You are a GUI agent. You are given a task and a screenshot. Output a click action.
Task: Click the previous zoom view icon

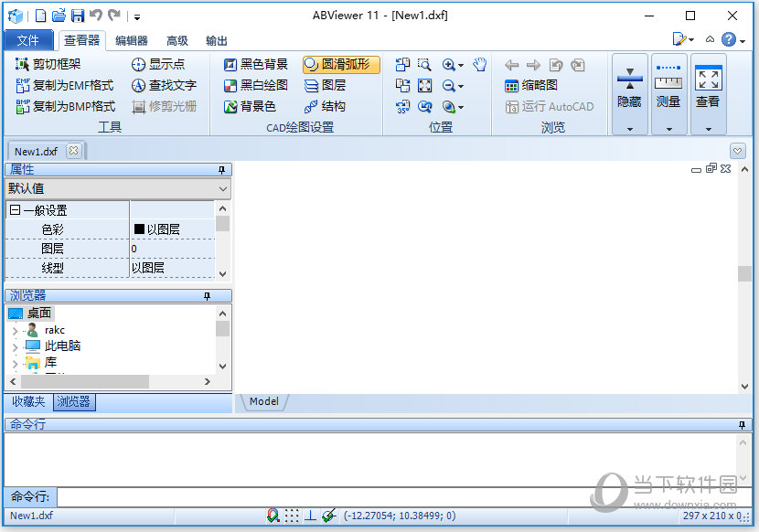[424, 107]
